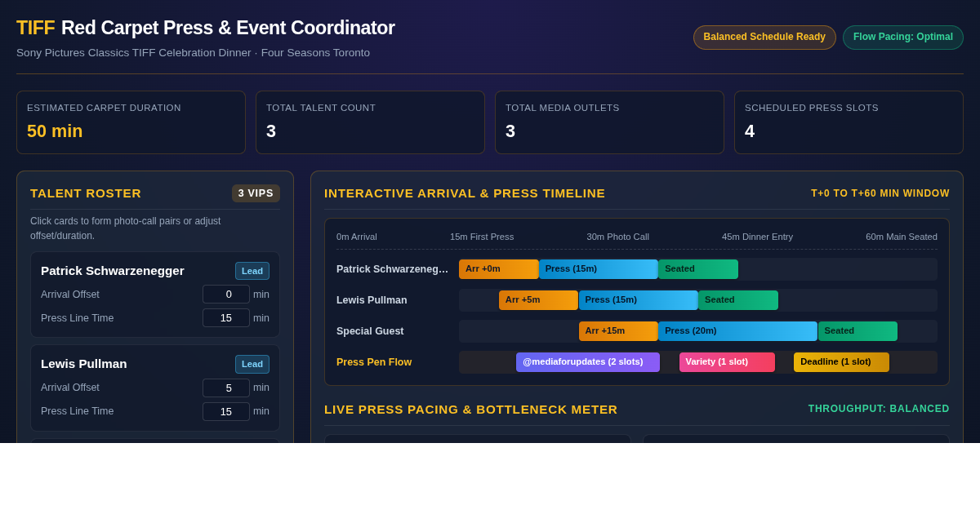Click the Flow Pacing: Optimal badge
Screen dimensions: 980x514
pyautogui.click(x=903, y=38)
